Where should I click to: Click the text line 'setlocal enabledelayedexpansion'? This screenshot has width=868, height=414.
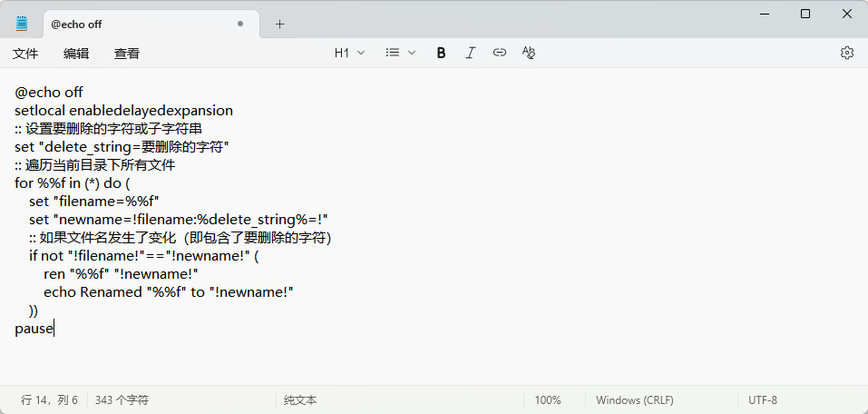pos(123,110)
